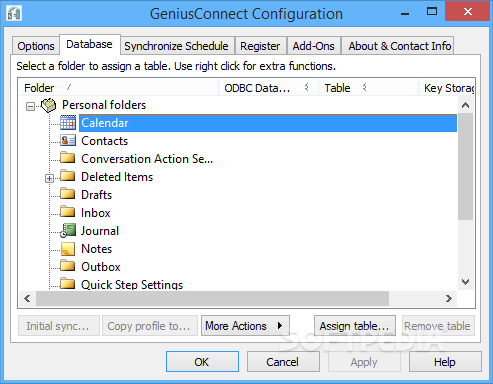
Task: Select the Notes folder
Action: click(x=97, y=249)
